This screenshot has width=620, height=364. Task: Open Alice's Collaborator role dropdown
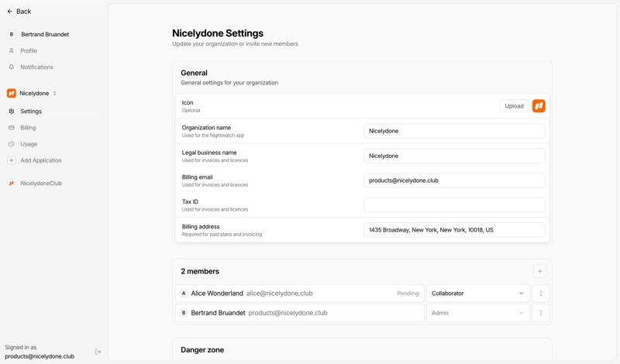click(477, 294)
